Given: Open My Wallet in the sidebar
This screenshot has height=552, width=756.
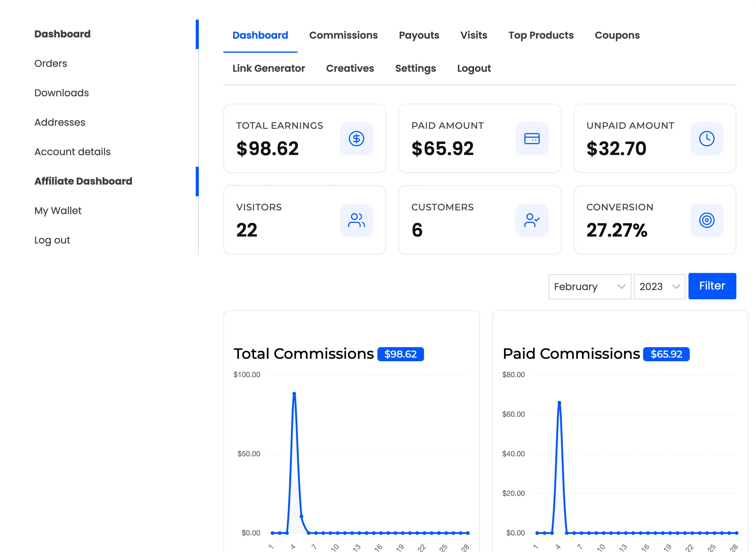Looking at the screenshot, I should [x=58, y=211].
